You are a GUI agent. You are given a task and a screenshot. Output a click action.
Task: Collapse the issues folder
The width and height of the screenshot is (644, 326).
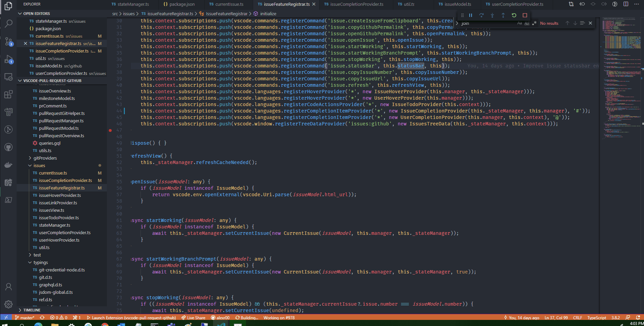pyautogui.click(x=39, y=165)
